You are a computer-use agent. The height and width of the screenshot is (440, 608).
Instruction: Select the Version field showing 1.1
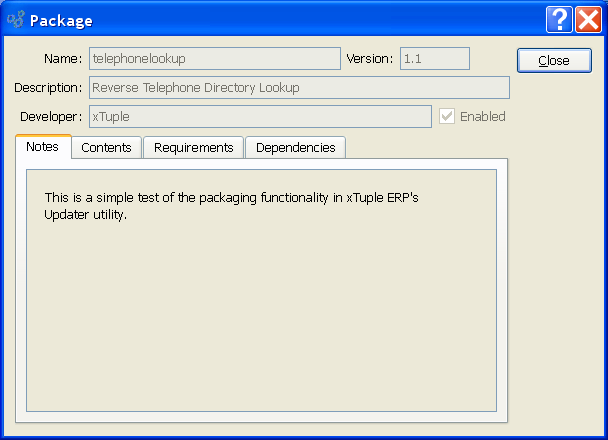click(435, 59)
